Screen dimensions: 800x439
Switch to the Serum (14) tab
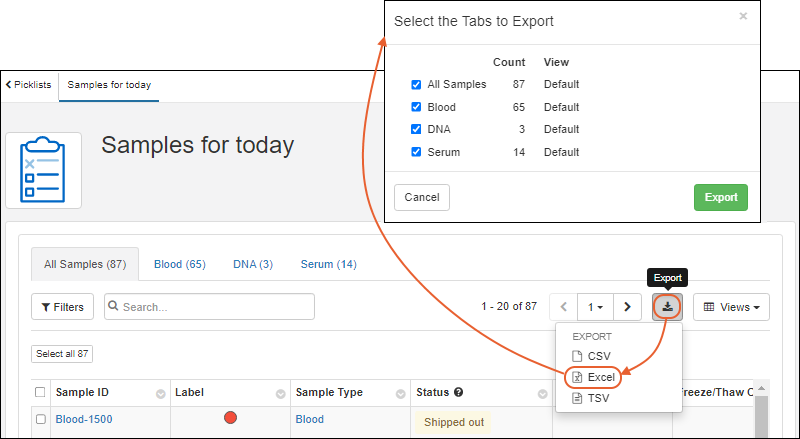[328, 265]
